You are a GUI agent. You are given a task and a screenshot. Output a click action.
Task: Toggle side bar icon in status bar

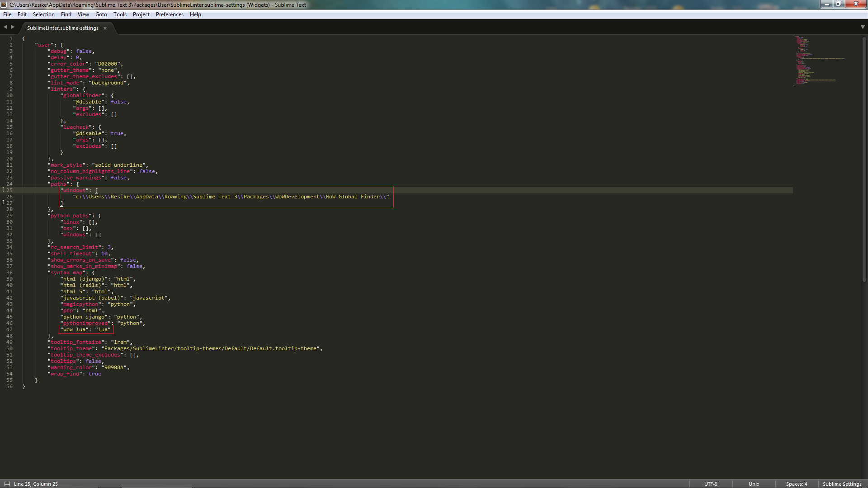pos(7,484)
